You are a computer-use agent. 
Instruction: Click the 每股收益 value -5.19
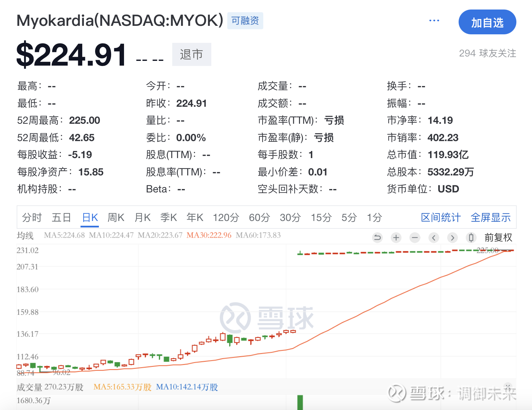tap(80, 155)
